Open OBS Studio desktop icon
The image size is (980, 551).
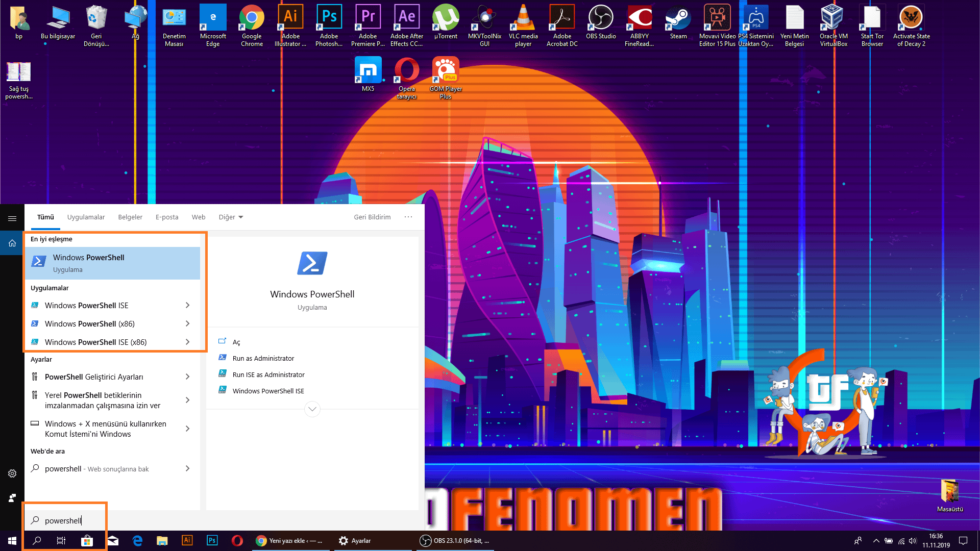[601, 22]
